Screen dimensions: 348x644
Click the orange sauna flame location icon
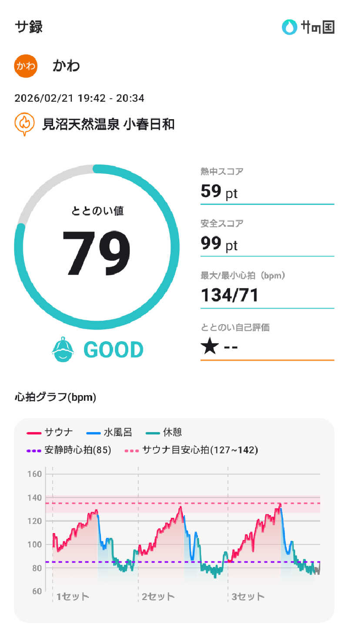(x=25, y=124)
